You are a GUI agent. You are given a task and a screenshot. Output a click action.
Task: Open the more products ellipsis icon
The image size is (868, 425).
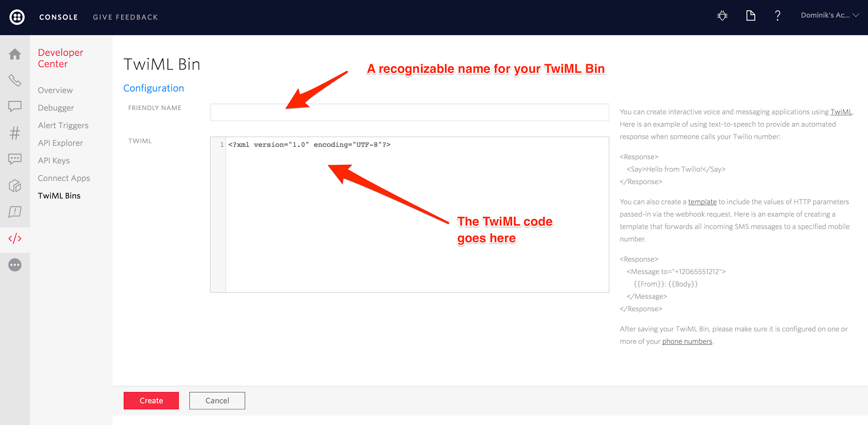[15, 265]
